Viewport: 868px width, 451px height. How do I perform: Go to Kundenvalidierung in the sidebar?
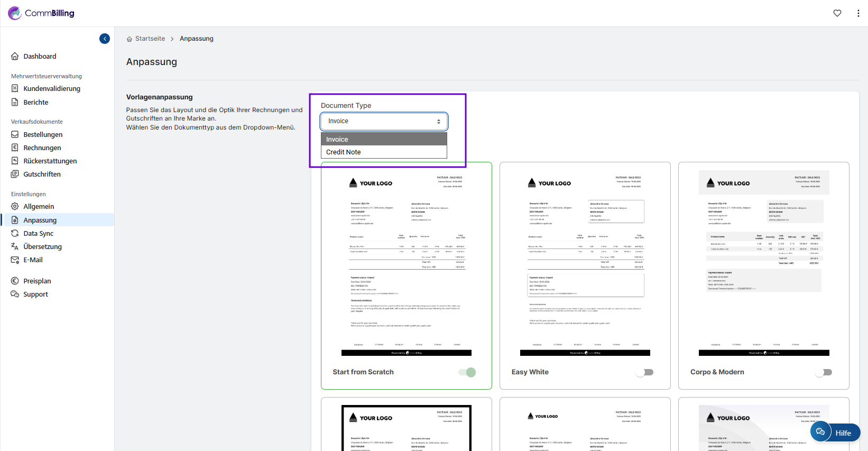click(x=52, y=89)
